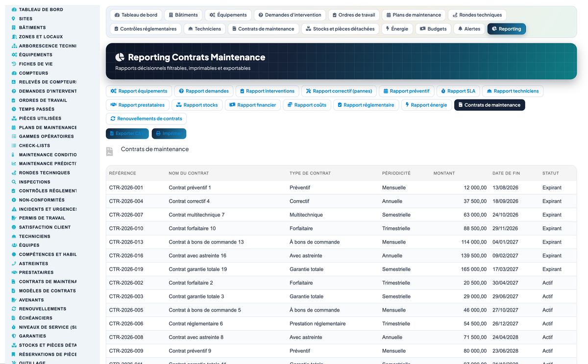The image size is (588, 364).
Task: Click the PDF document icon beside Contrats de maintenance
Action: tap(110, 152)
